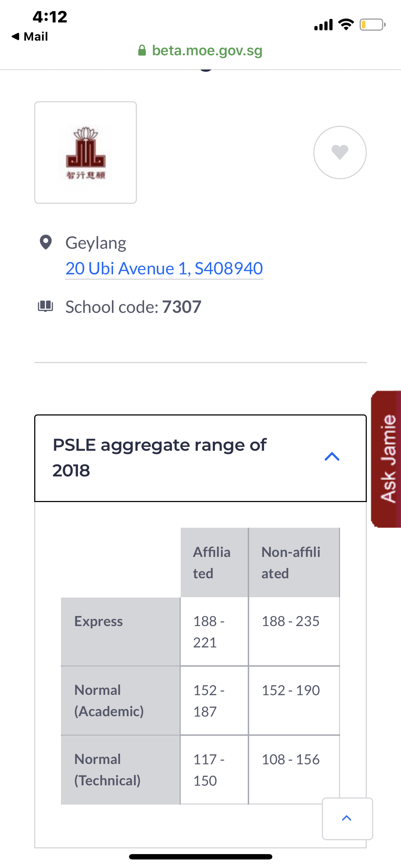Open the Ask Jamie side tab
401x868 pixels.
387,459
